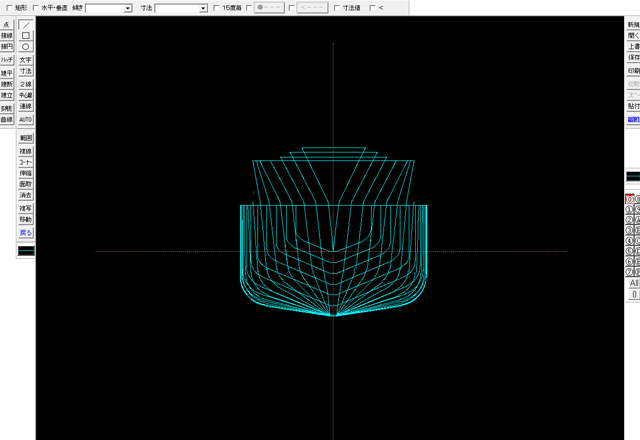Select the 建平 tool
Viewport: 640px width, 440px height.
(x=7, y=73)
